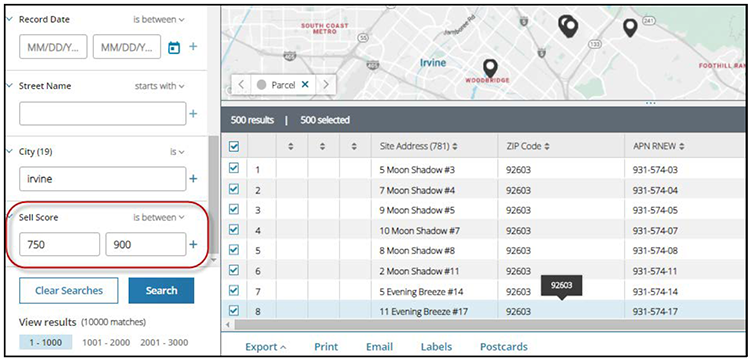Open the Record Date calendar picker icon
The image size is (750, 360).
click(x=174, y=47)
